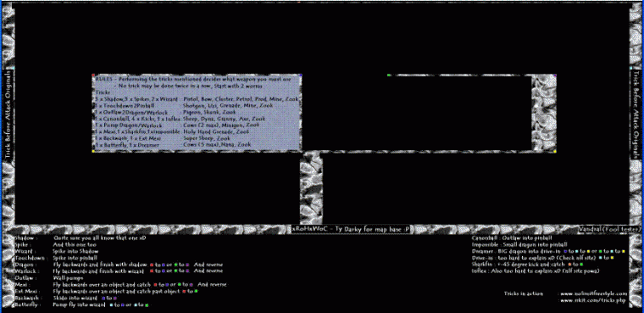Click the 'Spike into pinball' description
This screenshot has height=313, width=644.
tap(75, 258)
